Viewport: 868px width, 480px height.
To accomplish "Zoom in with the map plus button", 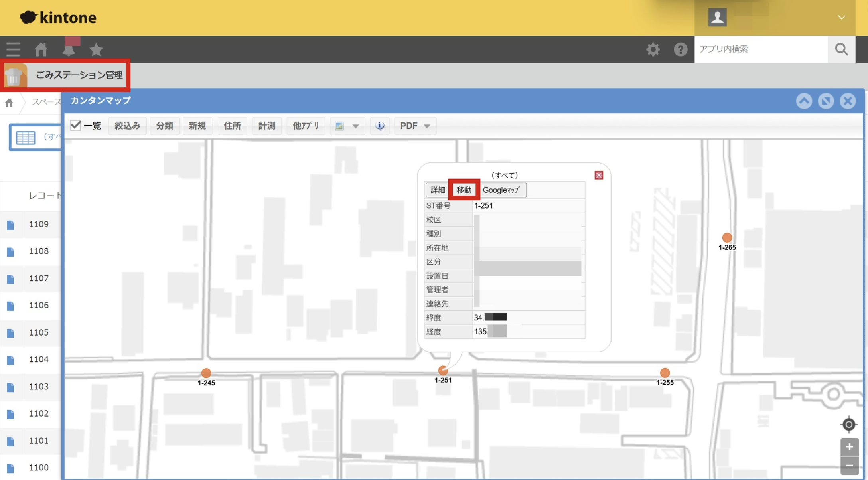I will (x=849, y=447).
